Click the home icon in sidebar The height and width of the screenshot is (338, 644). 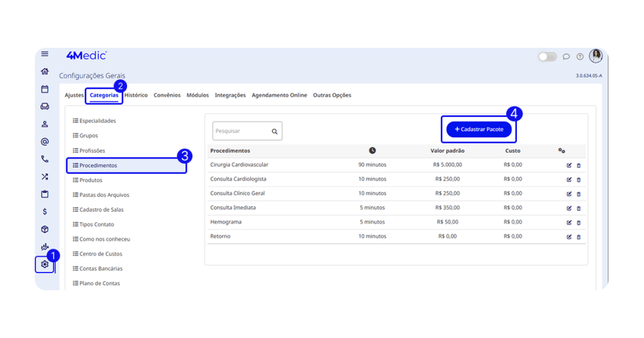click(x=45, y=72)
